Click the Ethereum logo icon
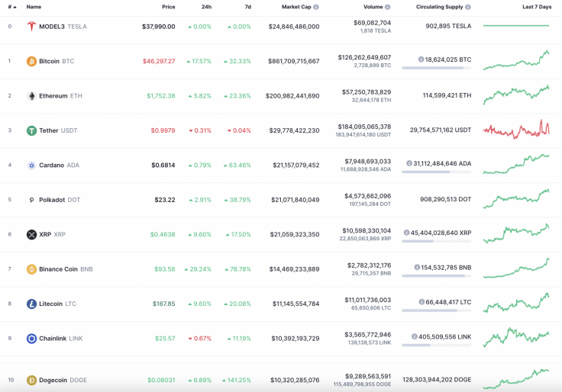The image size is (562, 392). click(x=31, y=96)
